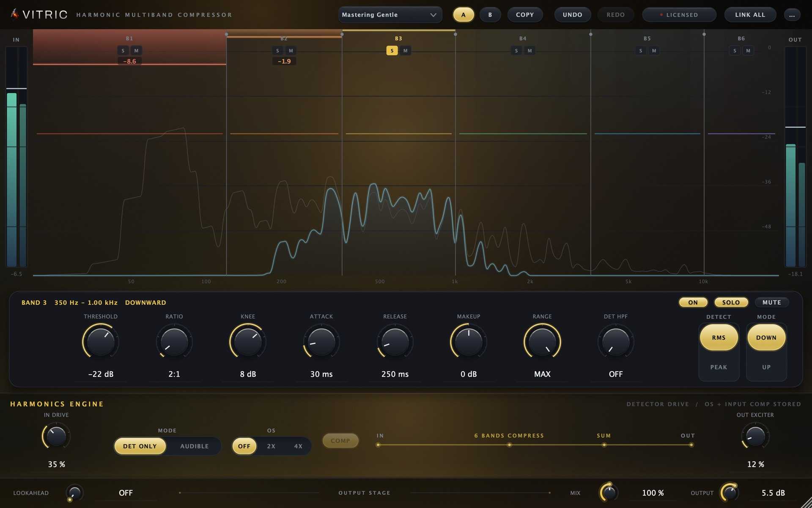
Task: Click the mix value 100 %
Action: pos(653,493)
